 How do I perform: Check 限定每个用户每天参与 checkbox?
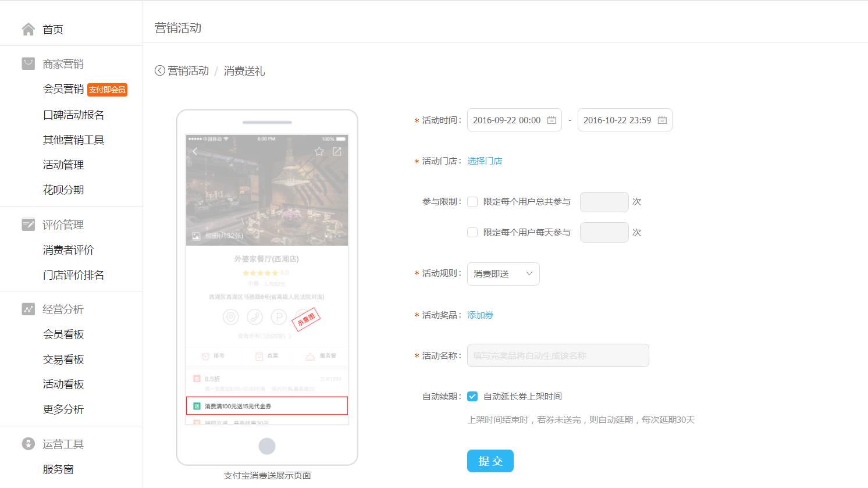point(472,232)
